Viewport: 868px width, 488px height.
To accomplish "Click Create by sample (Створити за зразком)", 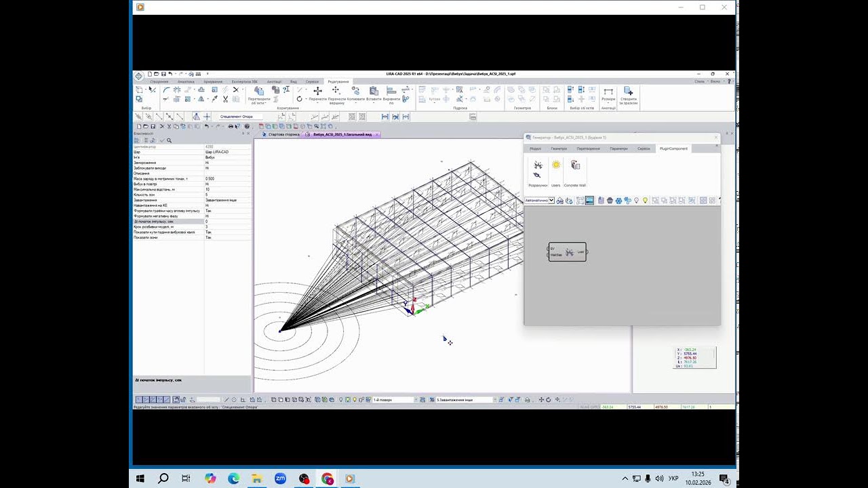I will pos(629,95).
